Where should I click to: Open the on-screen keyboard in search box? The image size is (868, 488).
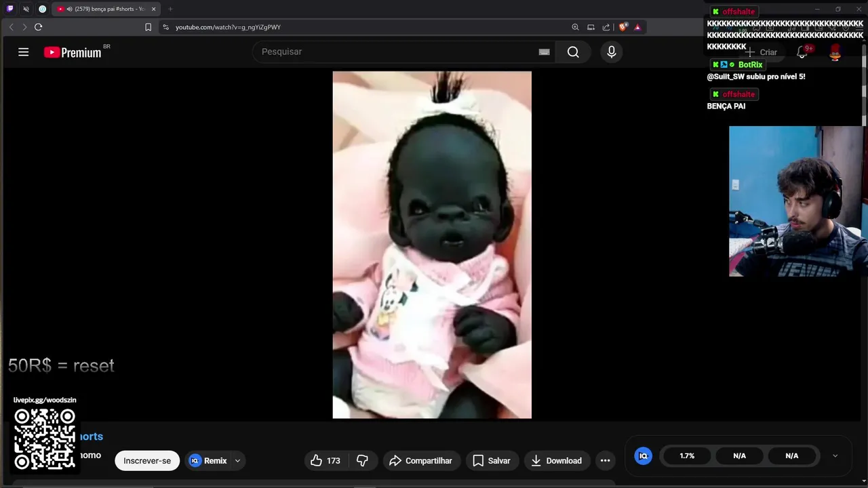[544, 52]
